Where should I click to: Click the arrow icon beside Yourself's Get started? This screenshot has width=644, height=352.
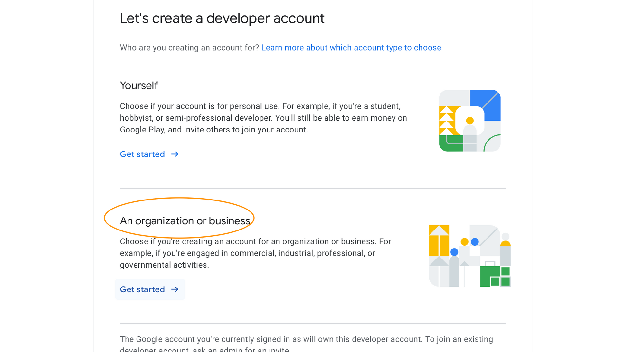(x=175, y=154)
